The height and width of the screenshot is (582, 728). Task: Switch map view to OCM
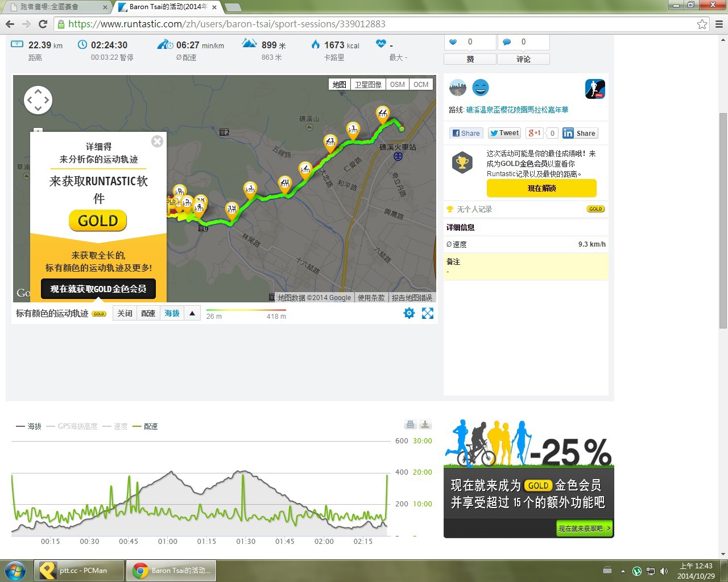click(421, 84)
